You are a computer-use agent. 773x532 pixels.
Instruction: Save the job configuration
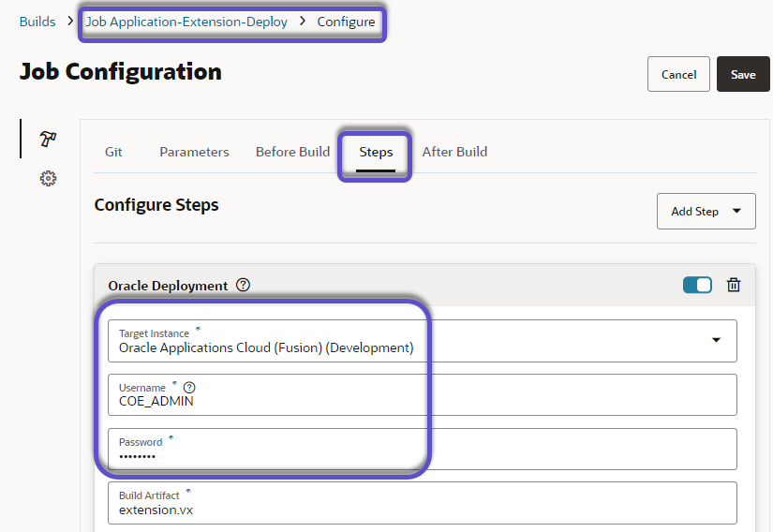click(x=743, y=74)
